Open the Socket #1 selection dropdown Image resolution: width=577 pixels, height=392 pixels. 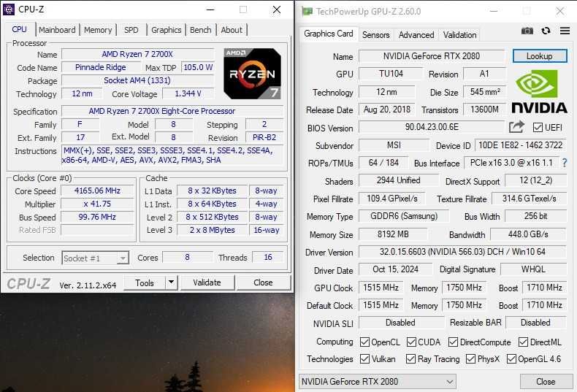pyautogui.click(x=95, y=258)
